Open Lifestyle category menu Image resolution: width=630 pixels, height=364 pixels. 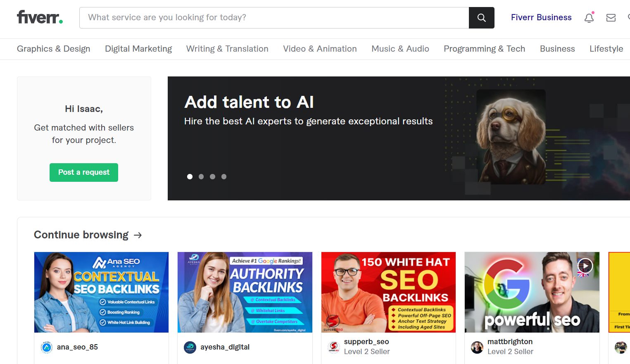[606, 49]
